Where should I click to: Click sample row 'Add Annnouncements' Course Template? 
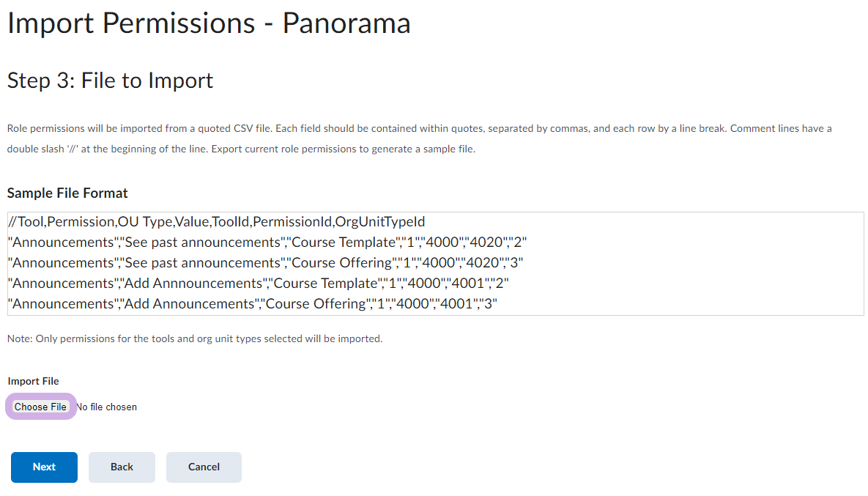tap(258, 283)
